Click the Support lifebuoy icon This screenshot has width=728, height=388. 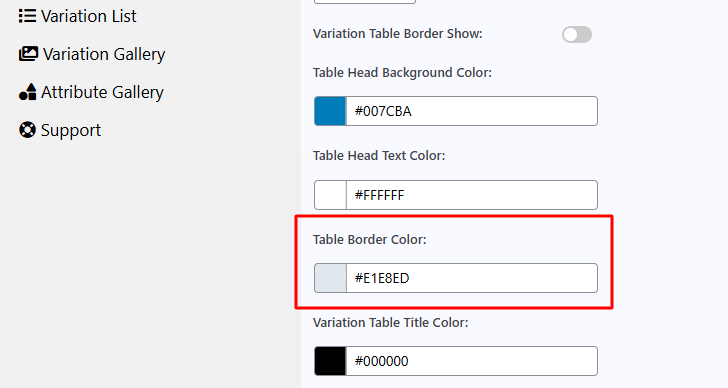coord(27,130)
